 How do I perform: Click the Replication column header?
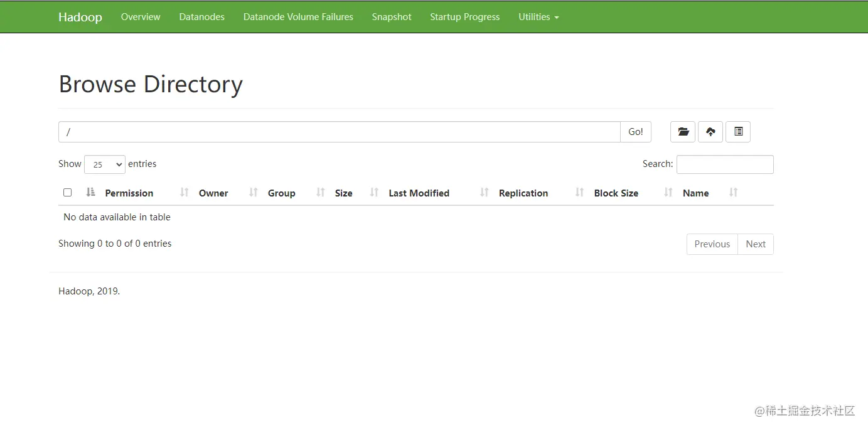click(x=523, y=193)
